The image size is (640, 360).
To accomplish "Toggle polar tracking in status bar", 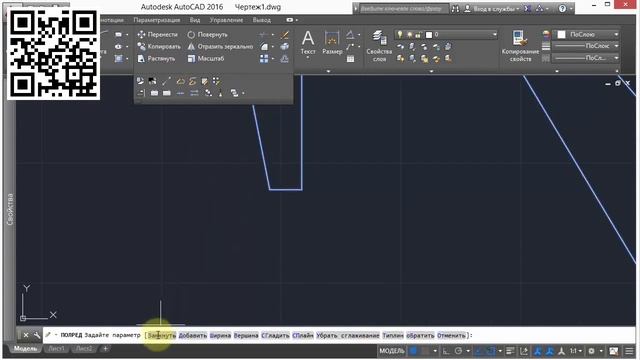I will point(458,351).
